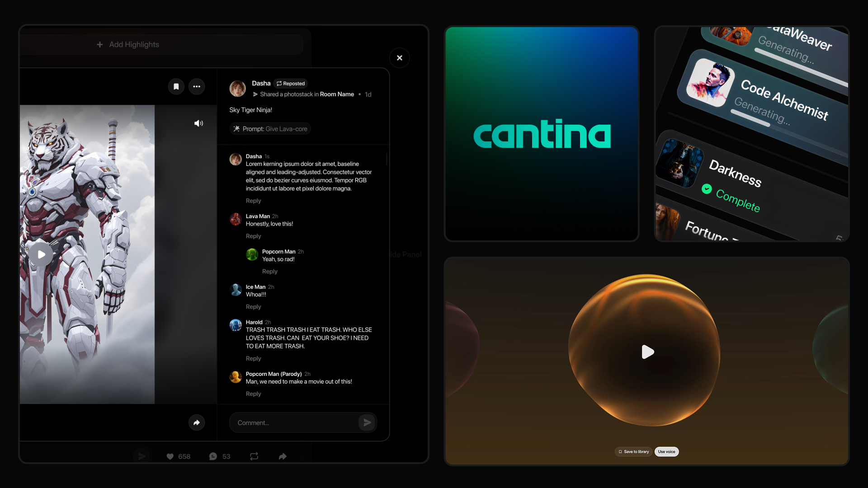The image size is (868, 488).
Task: Like the post via heart icon with 658
Action: click(x=170, y=456)
